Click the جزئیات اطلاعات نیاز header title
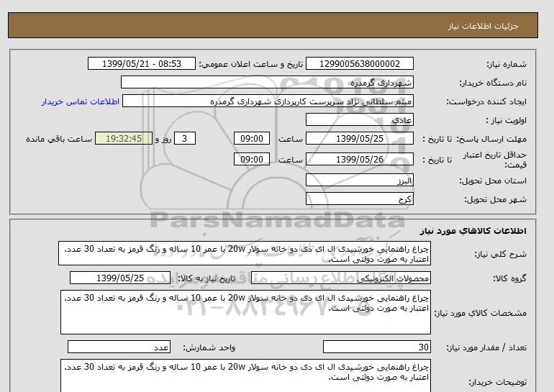Screen dimensions: 554x392 point(483,26)
